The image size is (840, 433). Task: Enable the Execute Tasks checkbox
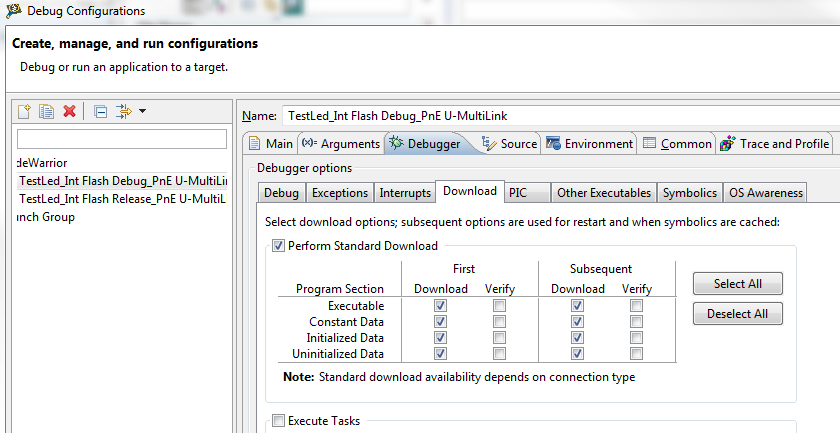click(x=278, y=421)
